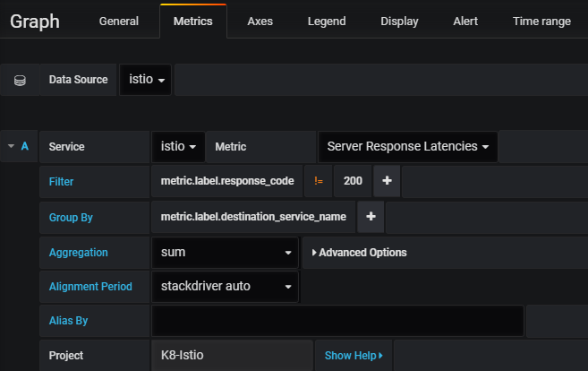Open the Alignment Period stackdriver auto dropdown
Screen dimensions: 588x371
coord(225,287)
